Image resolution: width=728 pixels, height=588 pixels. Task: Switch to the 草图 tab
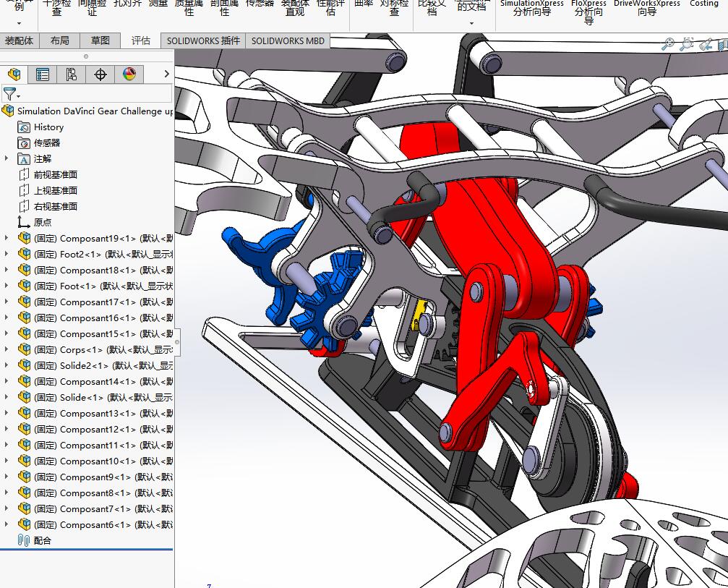point(100,41)
